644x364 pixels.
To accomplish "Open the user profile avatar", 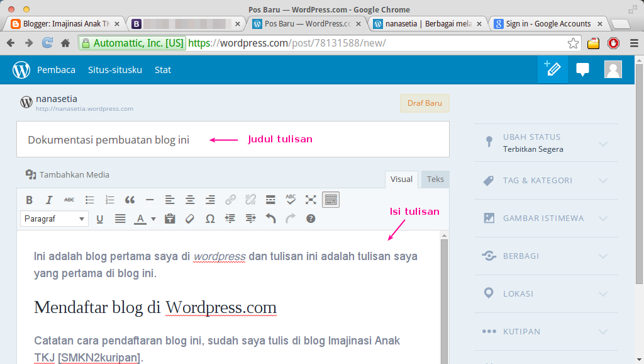I will [613, 69].
